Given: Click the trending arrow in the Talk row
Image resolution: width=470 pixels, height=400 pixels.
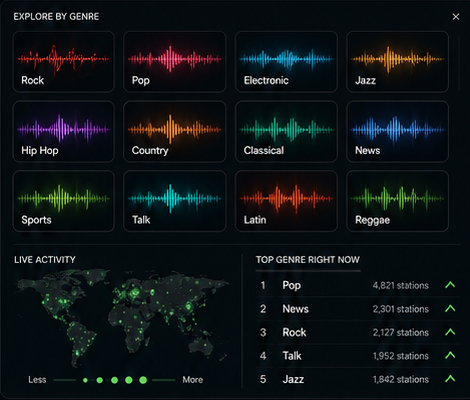Looking at the screenshot, I should [x=450, y=355].
